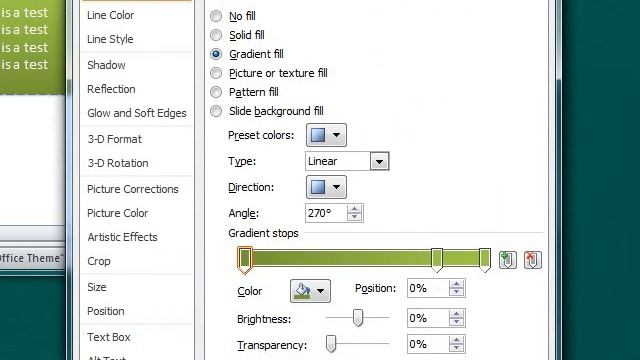The width and height of the screenshot is (640, 360).
Task: Open the Text Box category
Action: (109, 337)
